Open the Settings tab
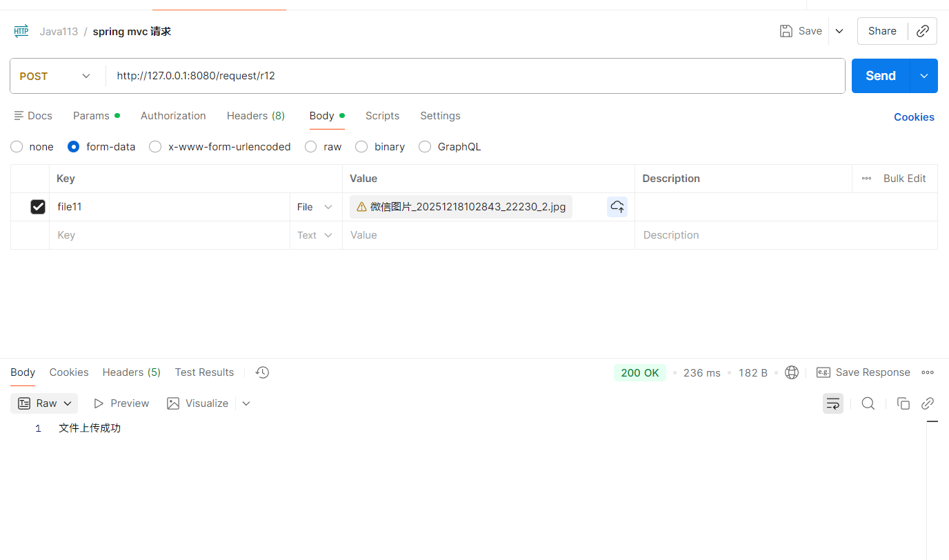 click(x=440, y=116)
